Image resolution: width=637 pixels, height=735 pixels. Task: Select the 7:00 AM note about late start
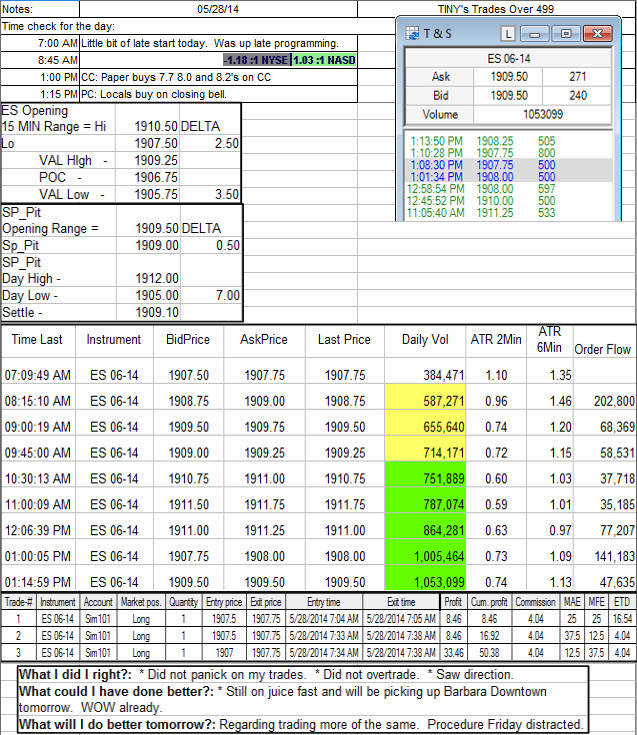(x=218, y=43)
